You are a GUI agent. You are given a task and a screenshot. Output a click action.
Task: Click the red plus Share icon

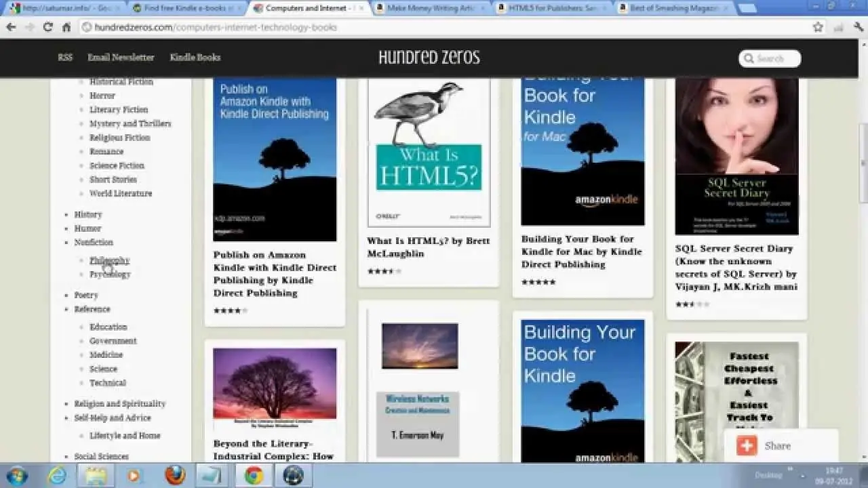tap(747, 445)
